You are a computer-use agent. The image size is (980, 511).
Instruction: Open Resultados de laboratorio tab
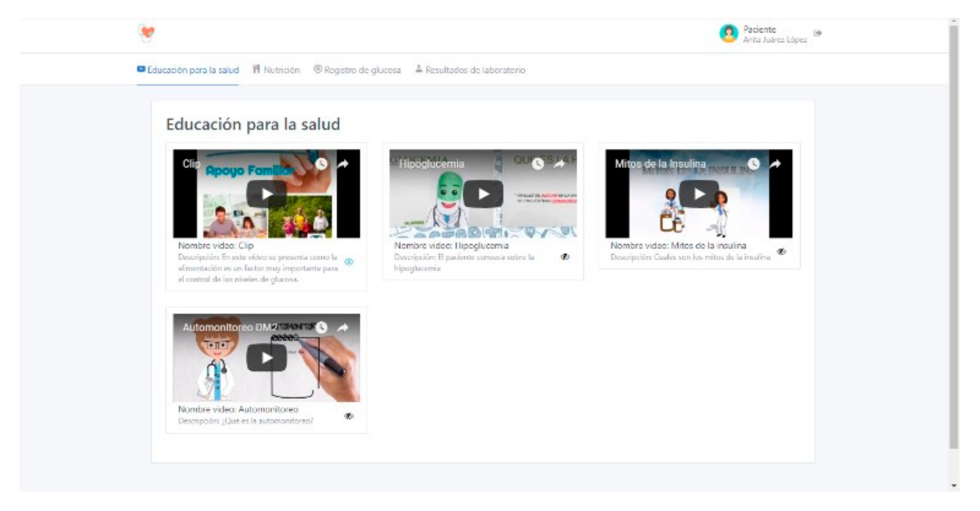coord(470,70)
